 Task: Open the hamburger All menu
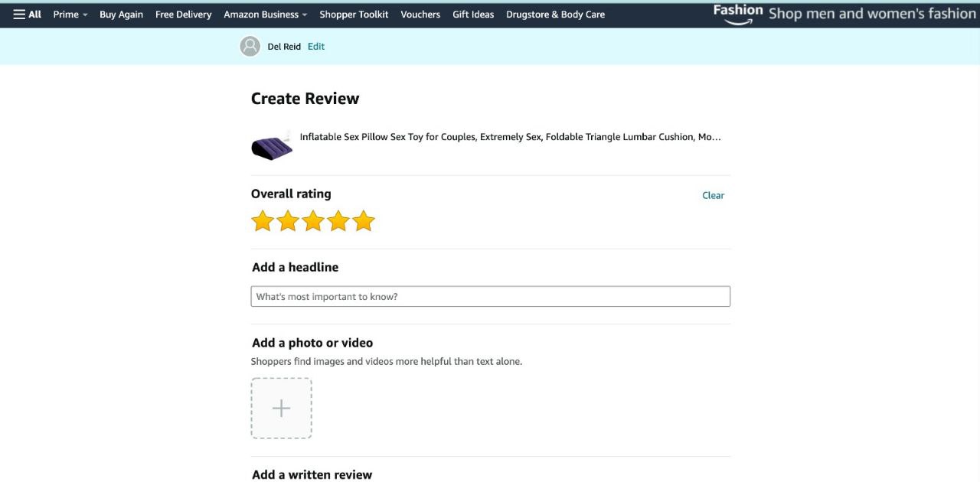coord(27,15)
